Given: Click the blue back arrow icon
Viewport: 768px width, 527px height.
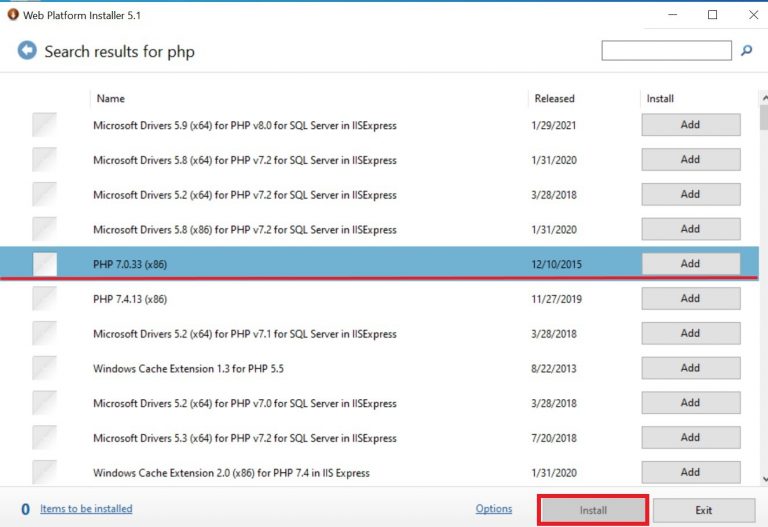Looking at the screenshot, I should tap(26, 51).
